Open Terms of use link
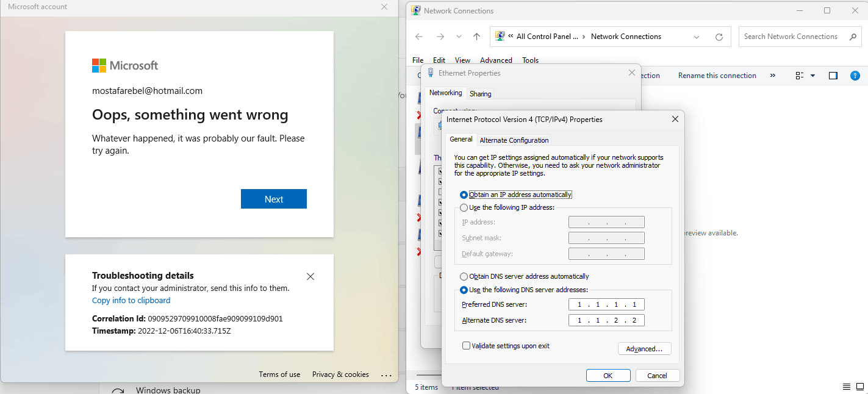Viewport: 868px width, 394px height. point(279,374)
